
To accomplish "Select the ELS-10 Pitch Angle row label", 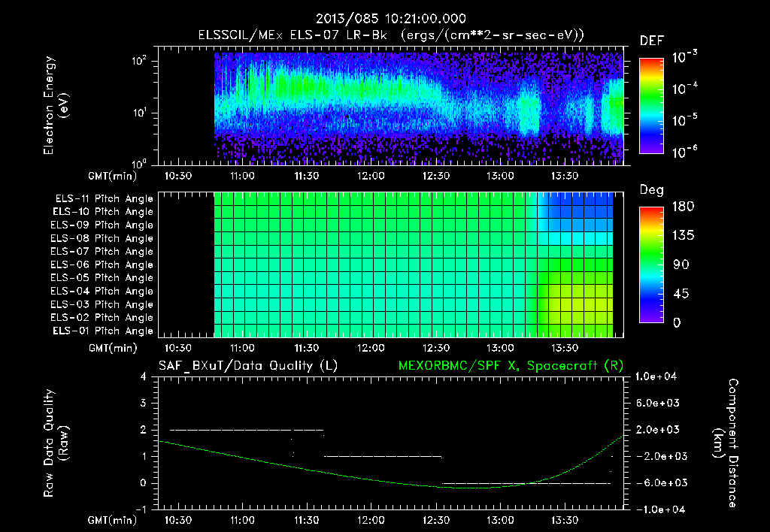I will tap(102, 212).
